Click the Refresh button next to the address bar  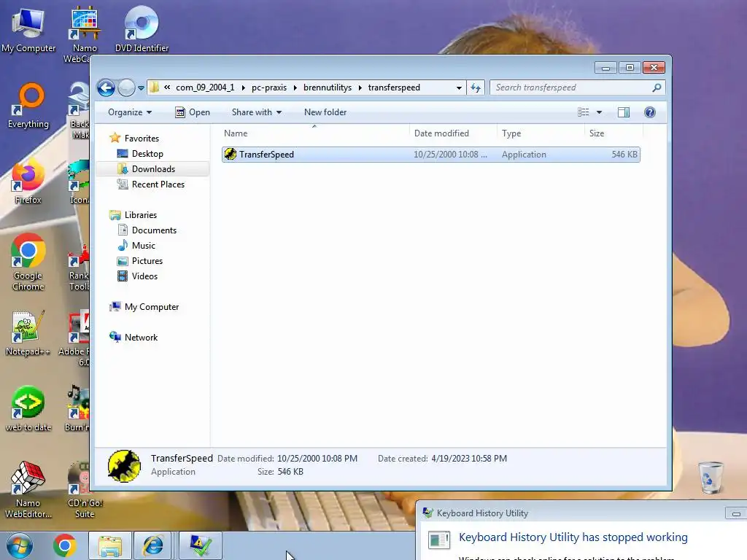point(476,87)
